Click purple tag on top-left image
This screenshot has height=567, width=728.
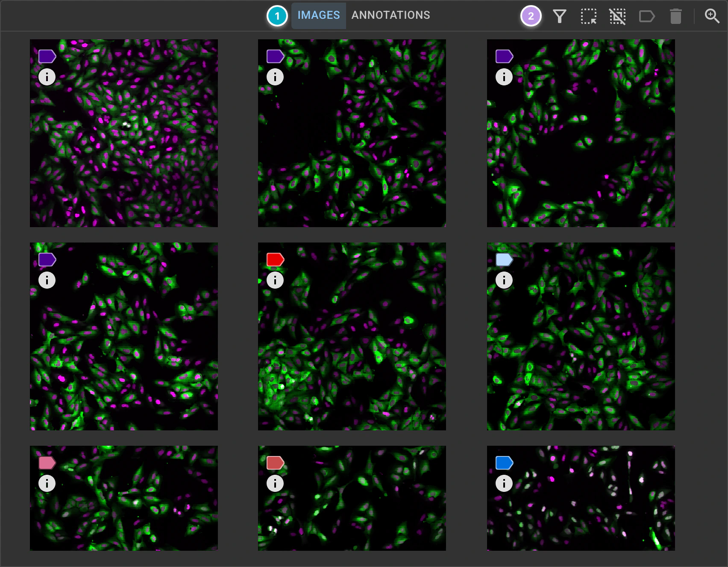[x=47, y=56]
